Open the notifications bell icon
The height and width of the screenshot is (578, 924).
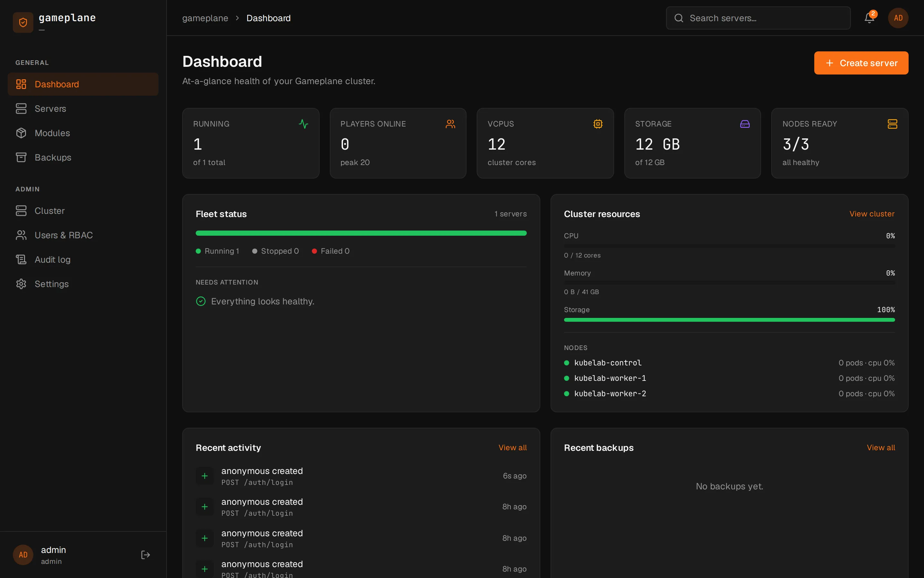869,18
